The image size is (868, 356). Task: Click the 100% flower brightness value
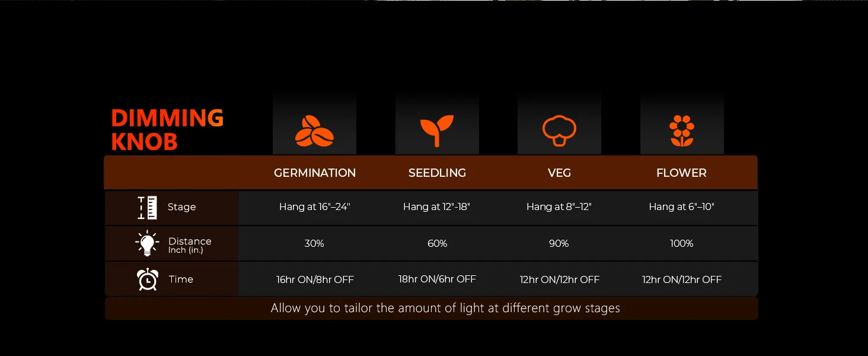682,243
